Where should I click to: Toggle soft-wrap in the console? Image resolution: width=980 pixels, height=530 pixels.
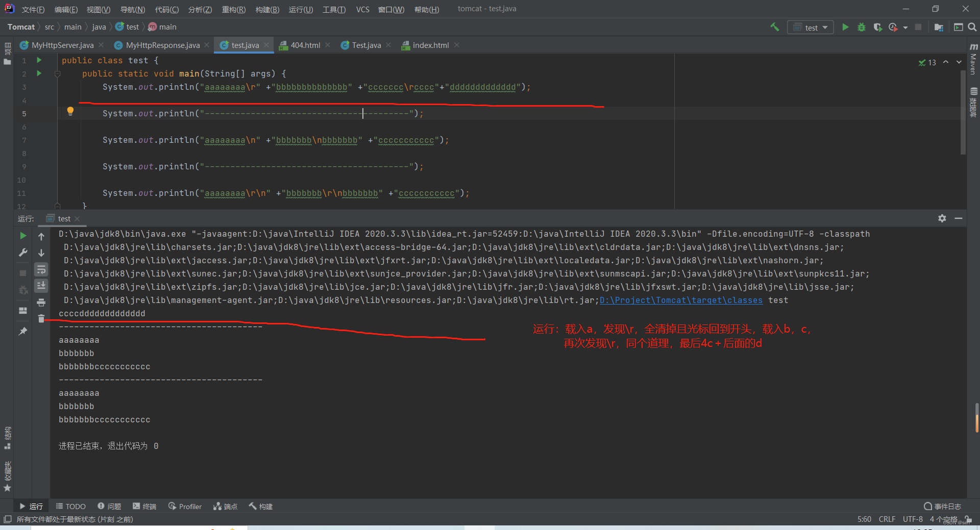41,270
